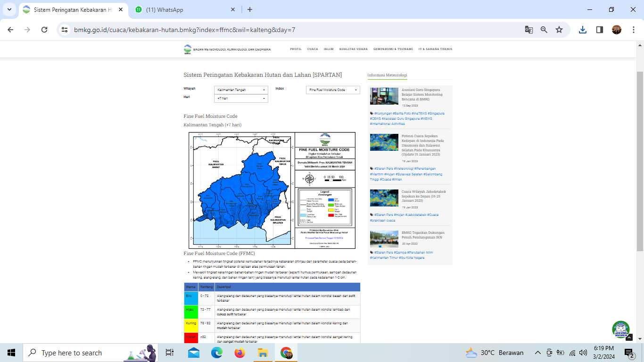Open Google Translate icon in address bar
The image size is (644, 362).
[529, 30]
